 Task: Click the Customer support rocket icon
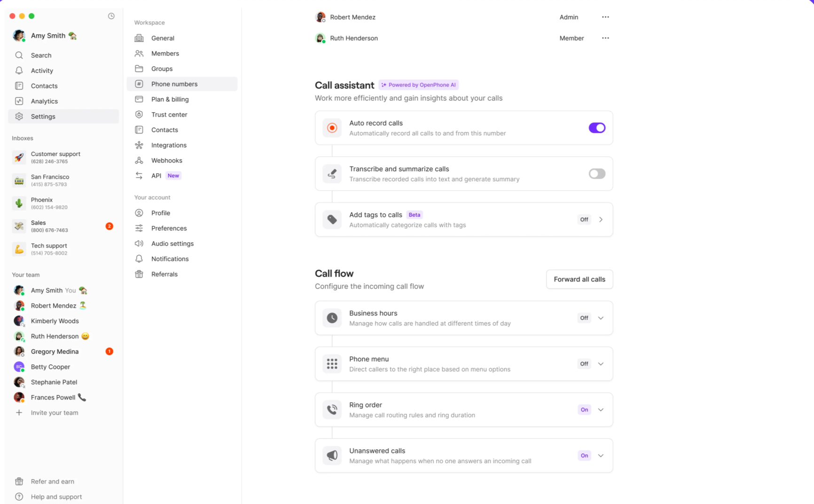tap(19, 157)
